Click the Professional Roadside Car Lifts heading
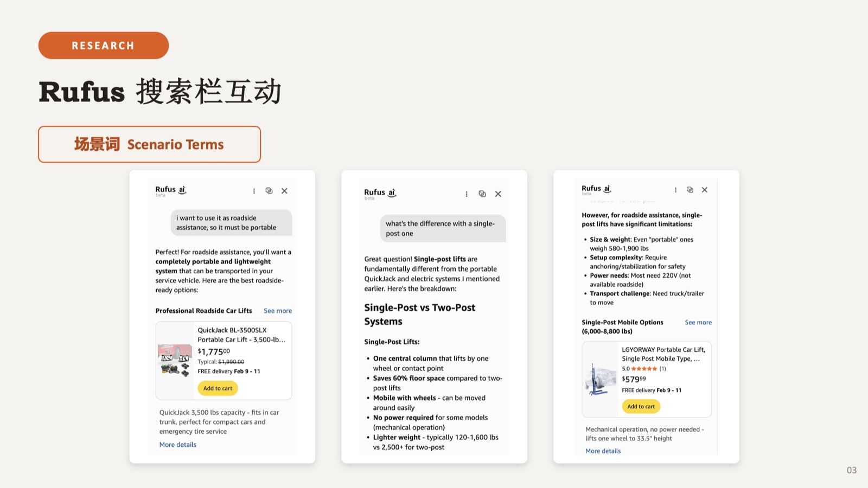This screenshot has width=868, height=488. (x=203, y=311)
